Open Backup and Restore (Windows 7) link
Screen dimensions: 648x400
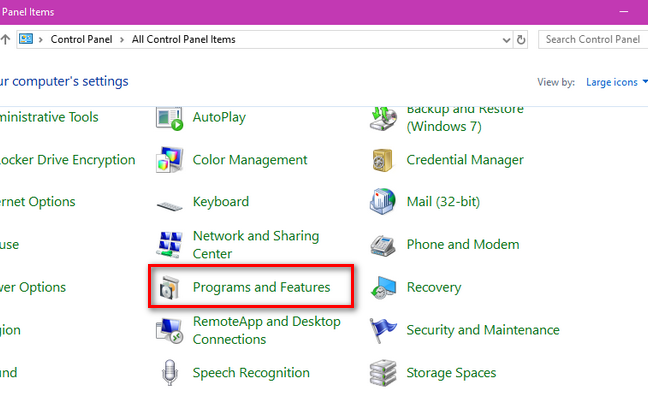click(x=465, y=118)
